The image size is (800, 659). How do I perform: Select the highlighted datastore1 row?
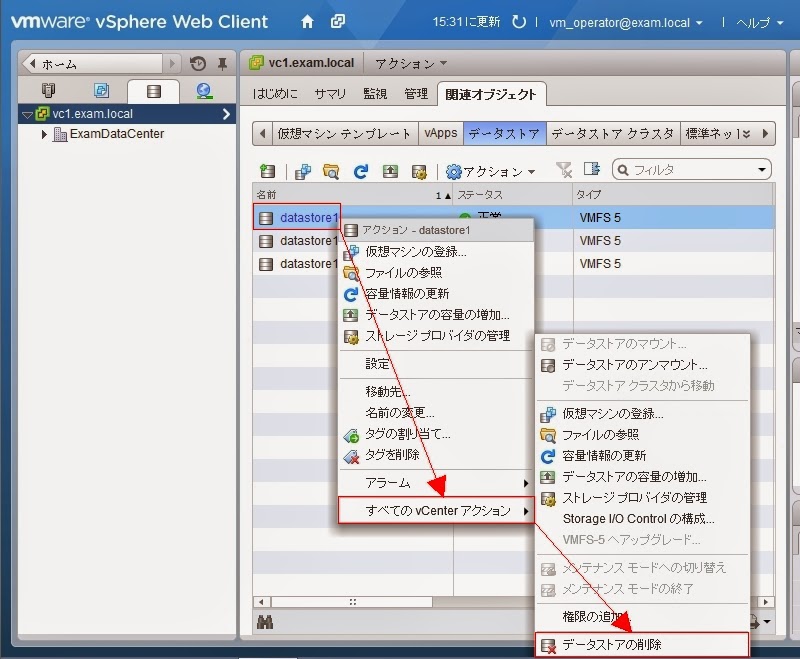point(513,218)
